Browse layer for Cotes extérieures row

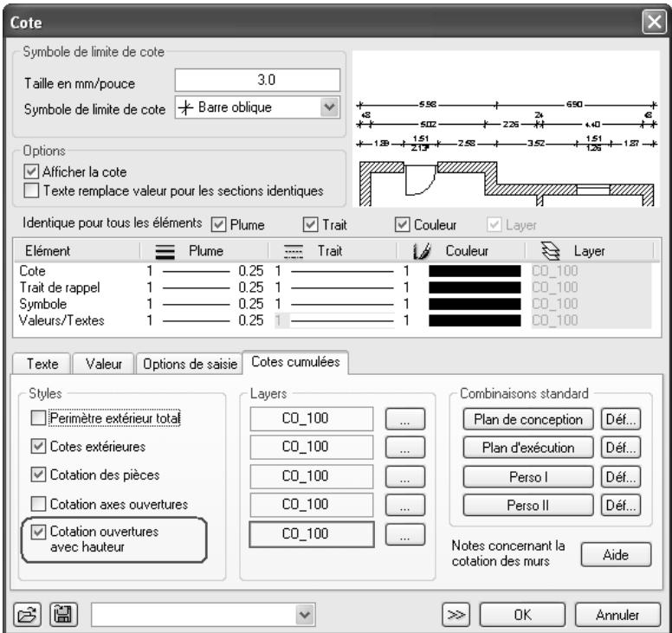(405, 448)
